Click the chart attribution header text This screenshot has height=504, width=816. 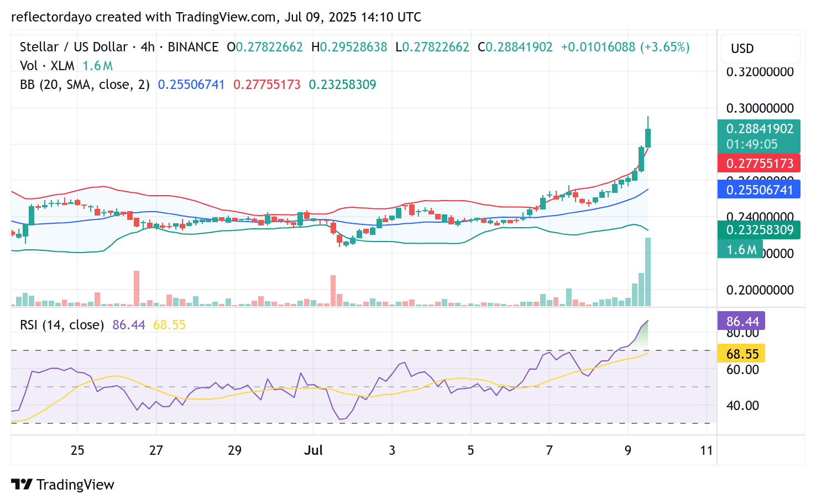pyautogui.click(x=216, y=17)
